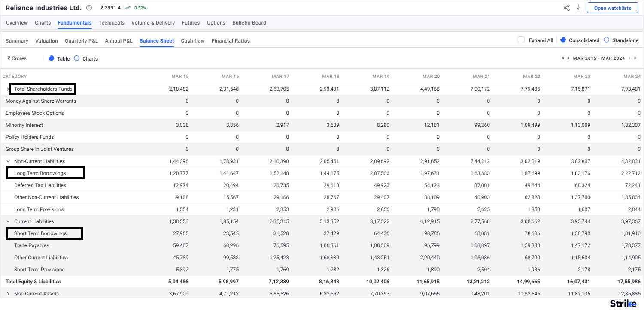The image size is (644, 313).
Task: Click the Other Non-Current Liabilities label
Action: pos(46,197)
